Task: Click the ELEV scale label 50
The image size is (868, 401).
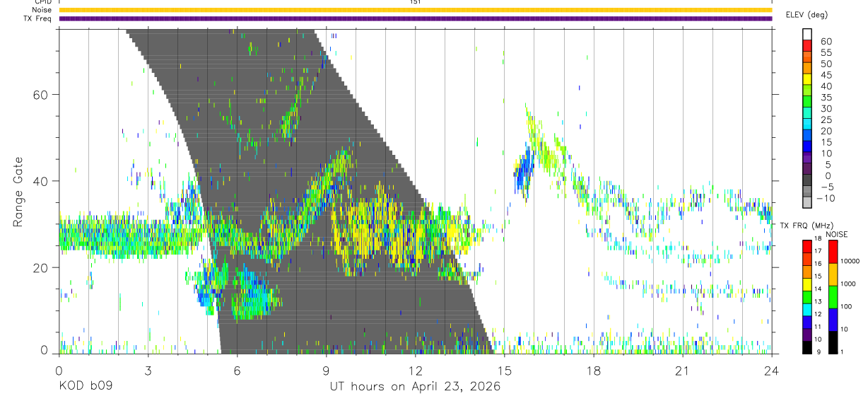Action: (x=826, y=64)
